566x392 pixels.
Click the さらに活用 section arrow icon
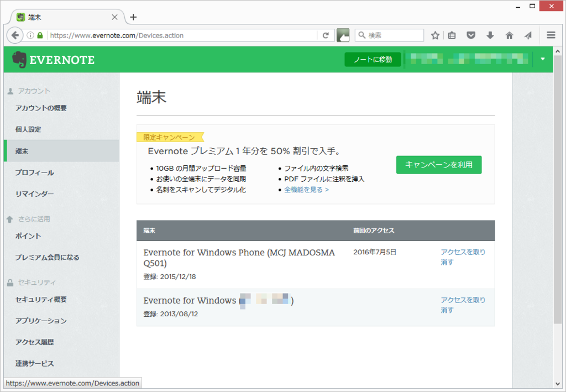click(10, 219)
